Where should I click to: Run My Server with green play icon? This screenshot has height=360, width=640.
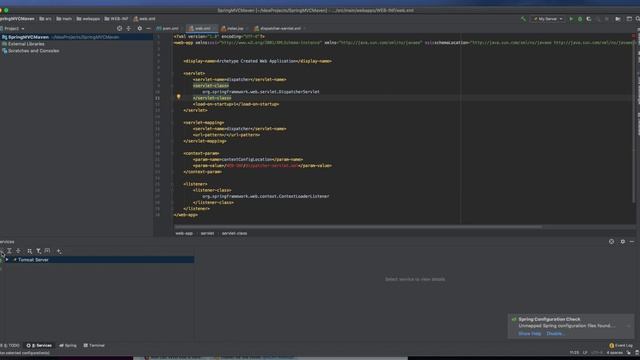tap(571, 19)
